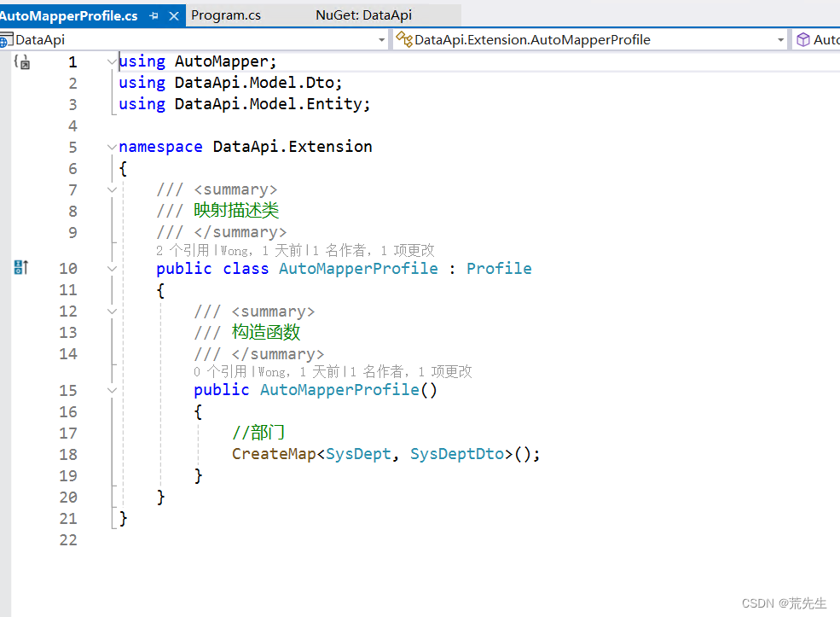
Task: Click line number 4 in gutter
Action: tap(72, 126)
